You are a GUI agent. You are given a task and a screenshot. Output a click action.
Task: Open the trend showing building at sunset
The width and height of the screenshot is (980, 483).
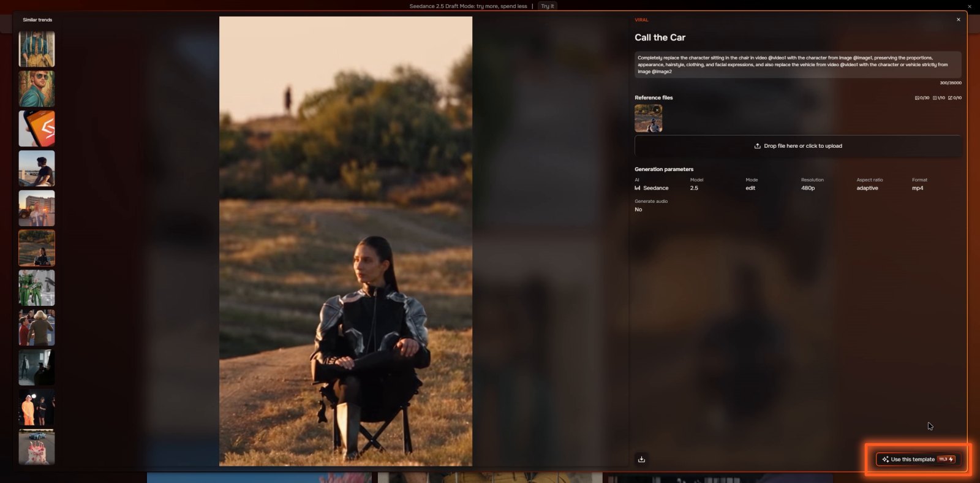tap(37, 208)
